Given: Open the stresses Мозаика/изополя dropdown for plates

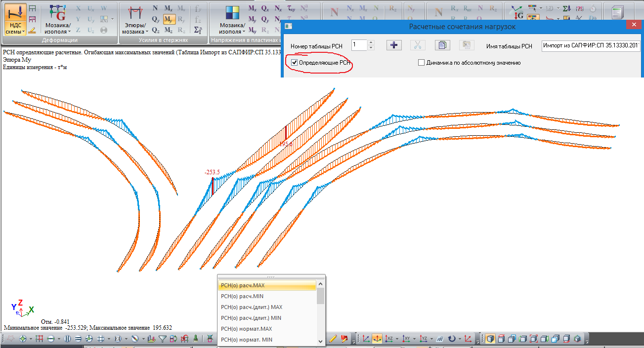Looking at the screenshot, I should [232, 28].
